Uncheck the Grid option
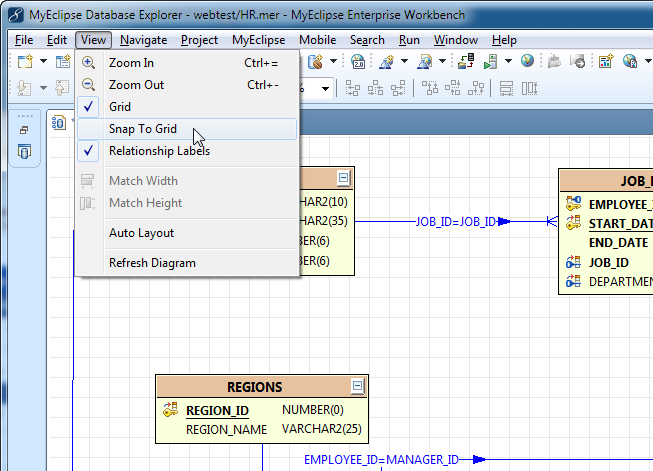653x471 pixels. (119, 107)
